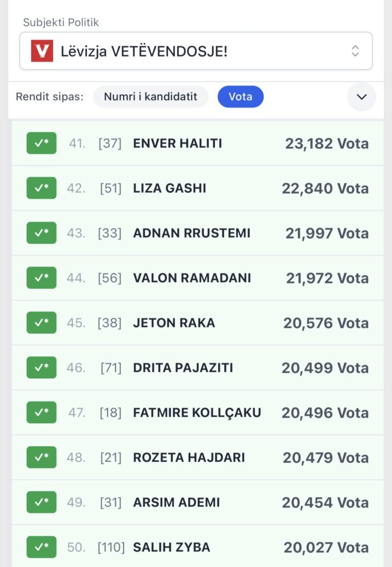Expand the round chevron-down button

point(362,97)
